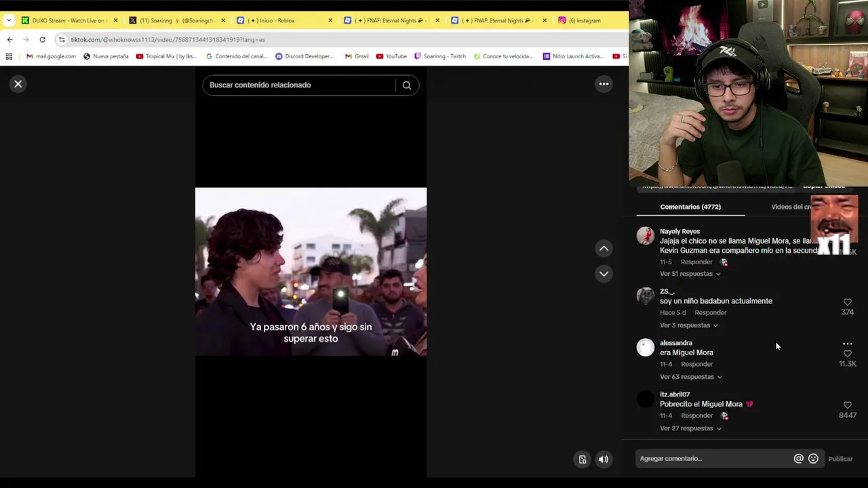Open three-dot menu on alessandra's comment
Viewport: 868px width, 488px height.
point(848,344)
